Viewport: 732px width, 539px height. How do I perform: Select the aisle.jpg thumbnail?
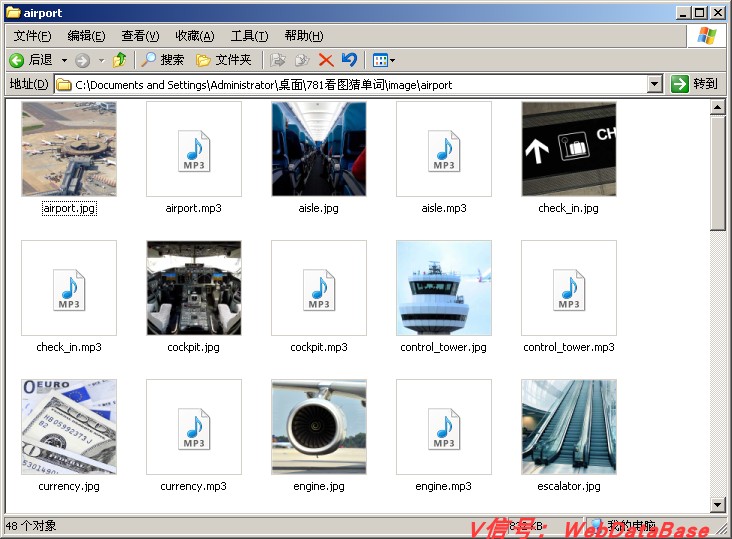pos(319,149)
